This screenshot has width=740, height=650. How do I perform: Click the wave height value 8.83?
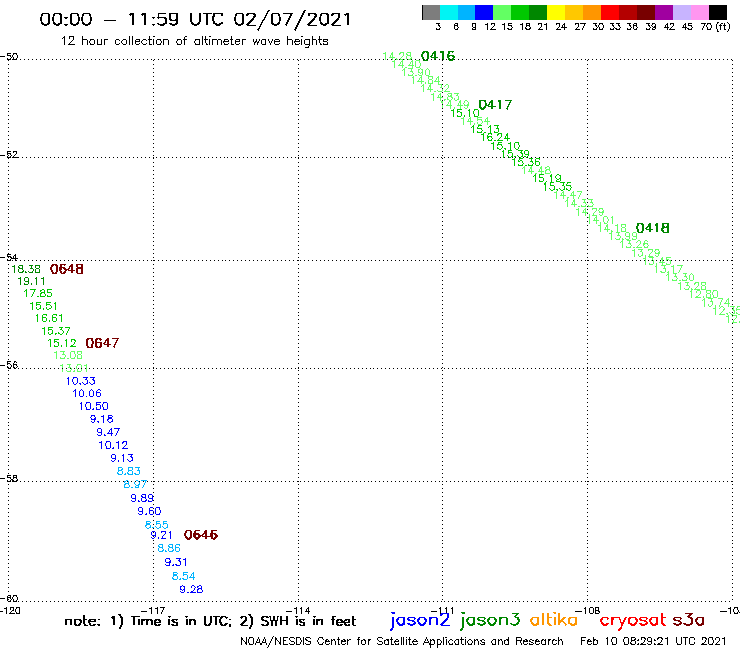tap(128, 471)
